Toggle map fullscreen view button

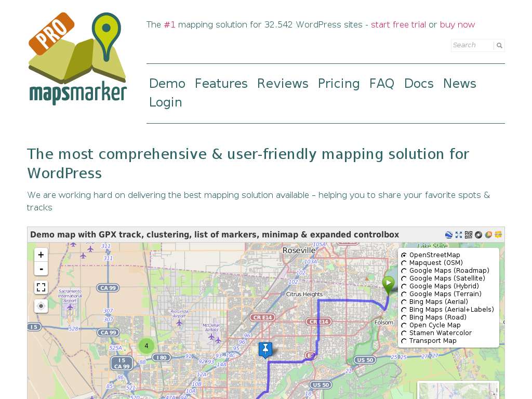pos(41,287)
